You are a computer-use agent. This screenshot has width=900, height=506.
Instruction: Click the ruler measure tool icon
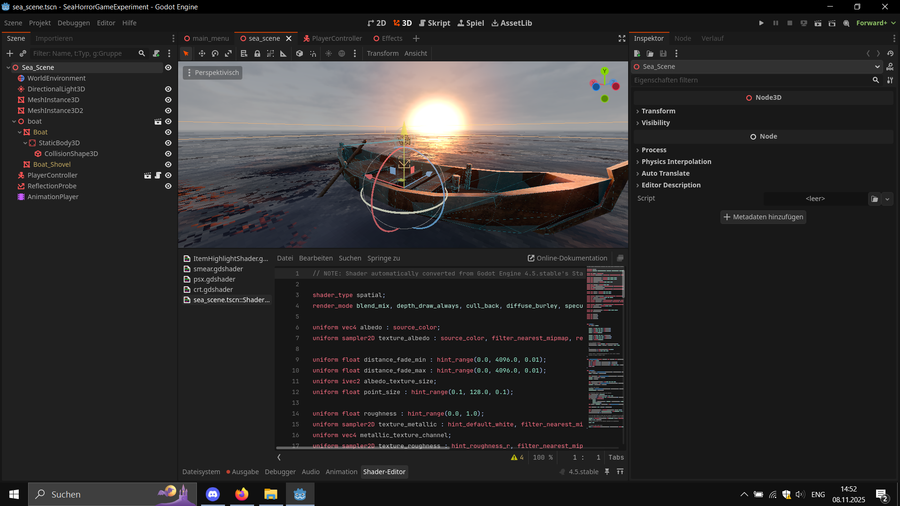(283, 53)
